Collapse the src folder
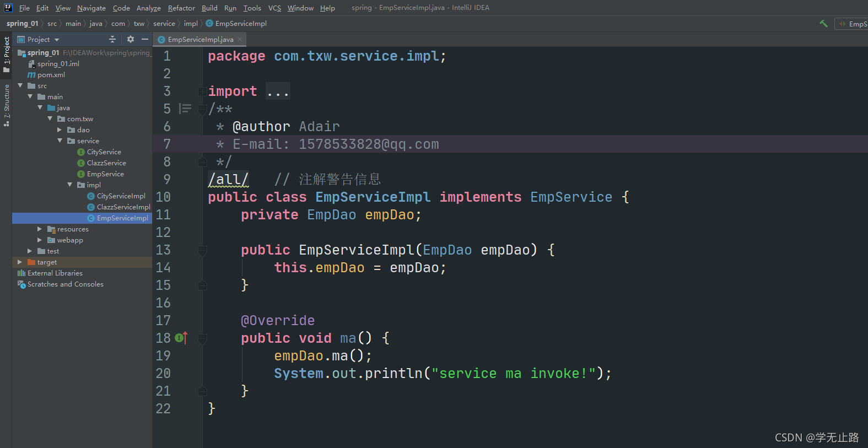This screenshot has width=868, height=448. click(x=20, y=85)
